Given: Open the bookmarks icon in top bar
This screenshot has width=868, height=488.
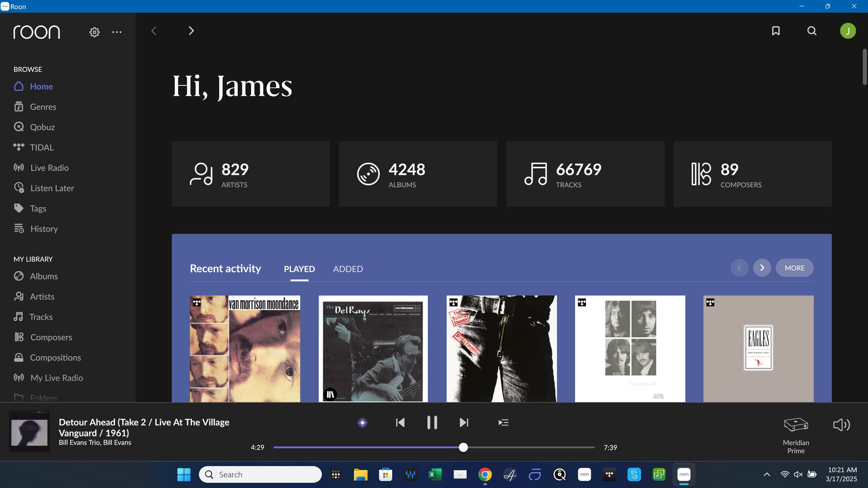Looking at the screenshot, I should click(776, 31).
